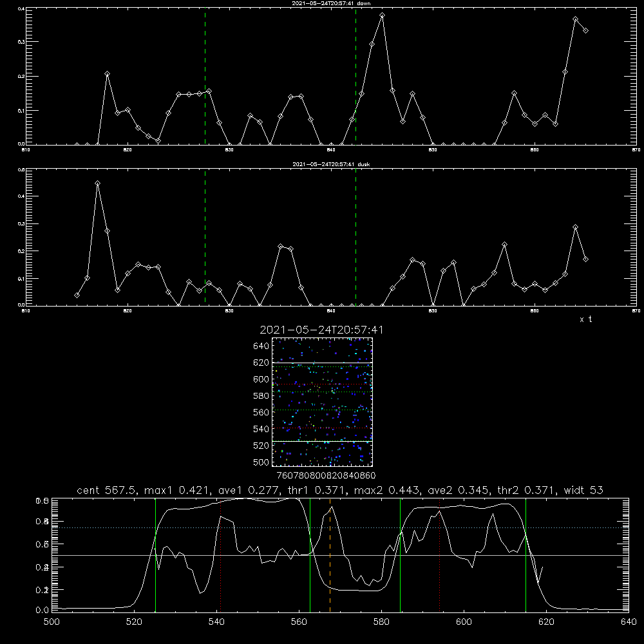This screenshot has height=644, width=644.
Task: Click x-axis label 540 on bottom plot
Action: click(x=216, y=622)
